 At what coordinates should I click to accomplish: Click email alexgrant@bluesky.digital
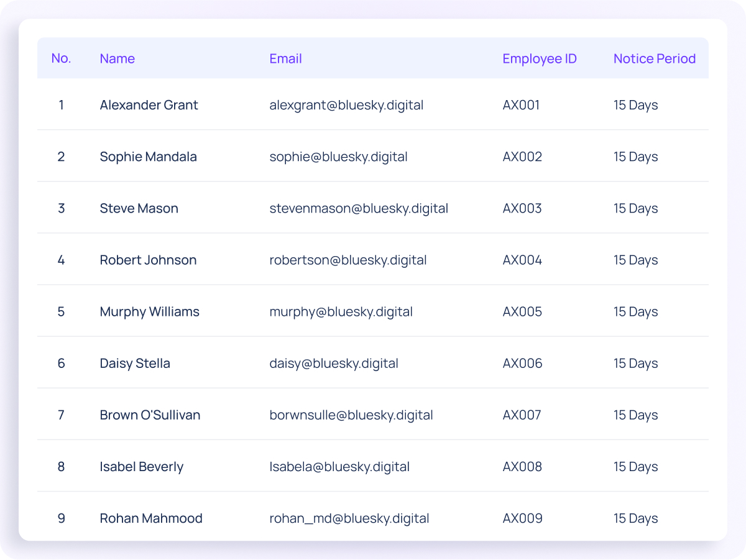346,106
